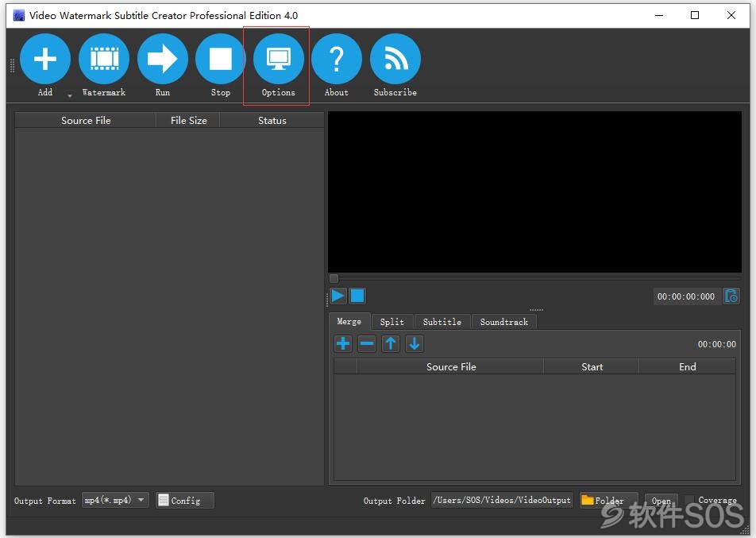Click the File Size column header
The image size is (756, 538).
[188, 120]
